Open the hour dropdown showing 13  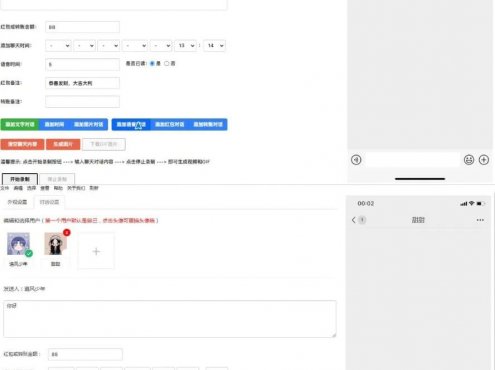coord(185,46)
